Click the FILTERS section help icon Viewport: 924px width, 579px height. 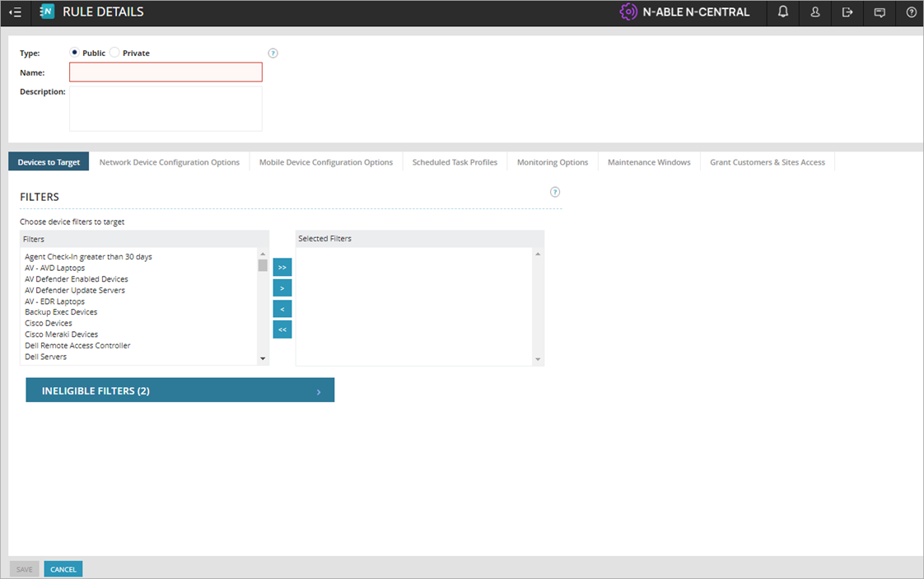point(554,191)
